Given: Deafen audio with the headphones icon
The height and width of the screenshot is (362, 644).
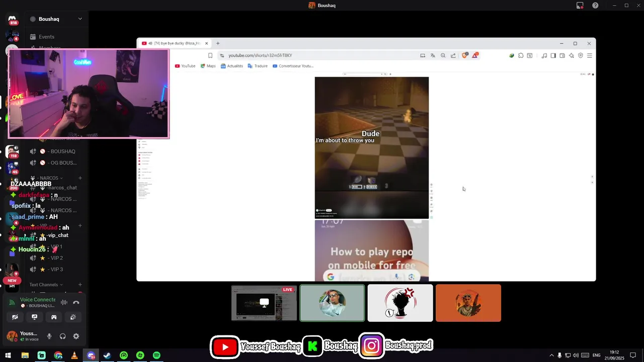Looking at the screenshot, I should pos(63,336).
